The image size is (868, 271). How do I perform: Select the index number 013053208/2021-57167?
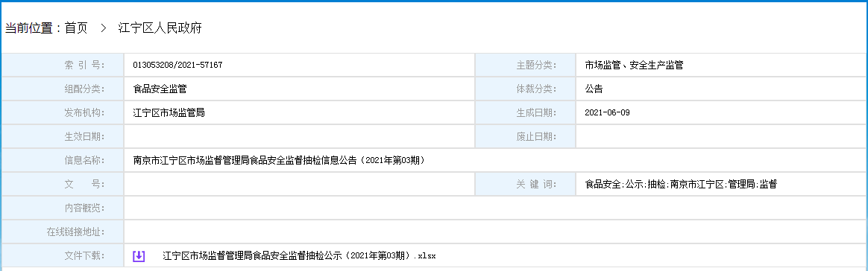(x=177, y=66)
